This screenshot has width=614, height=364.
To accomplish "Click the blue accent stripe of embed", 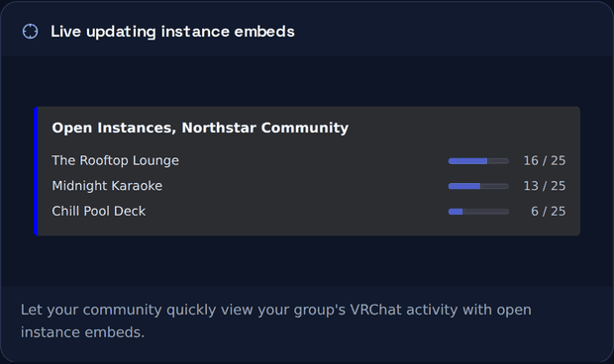I will (36, 171).
